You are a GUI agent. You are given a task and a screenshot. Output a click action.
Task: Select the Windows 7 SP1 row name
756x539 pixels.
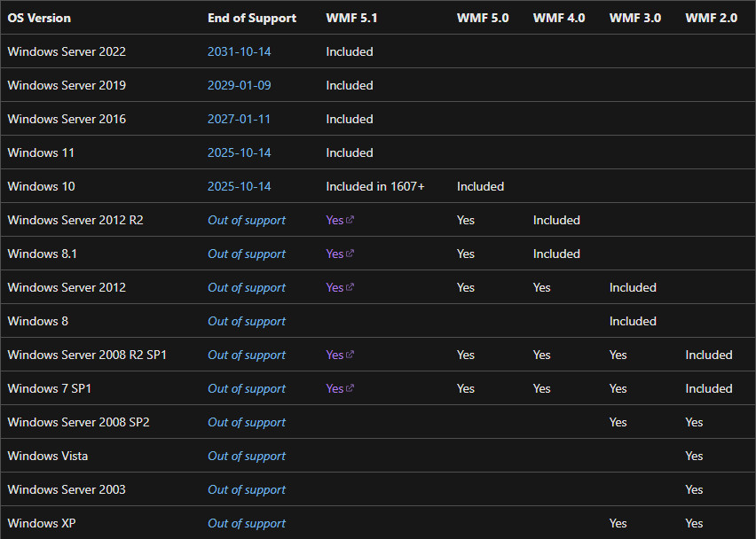point(49,388)
